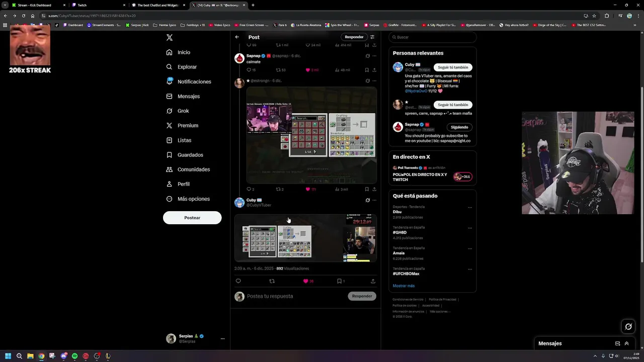Open Pol Turrents live broadcast
The width and height of the screenshot is (644, 362).
pyautogui.click(x=432, y=173)
